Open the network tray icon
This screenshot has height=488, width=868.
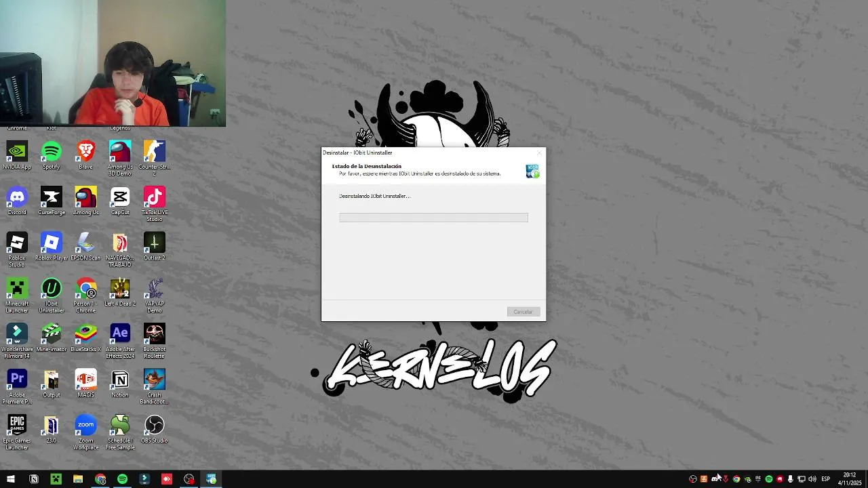801,479
